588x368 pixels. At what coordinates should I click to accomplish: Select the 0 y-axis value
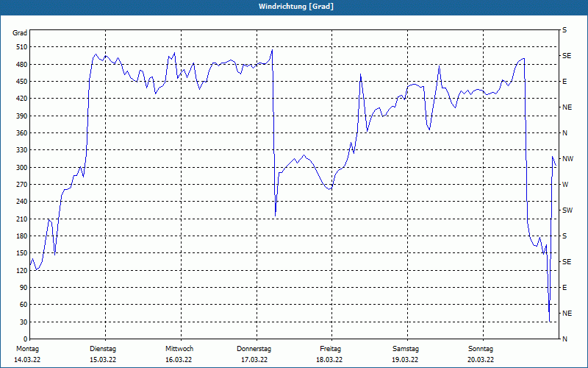pos(26,339)
